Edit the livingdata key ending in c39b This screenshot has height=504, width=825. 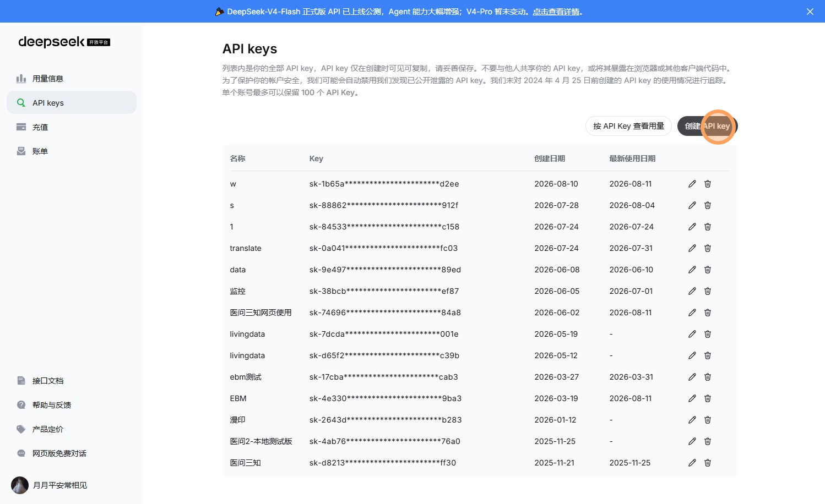click(x=692, y=355)
